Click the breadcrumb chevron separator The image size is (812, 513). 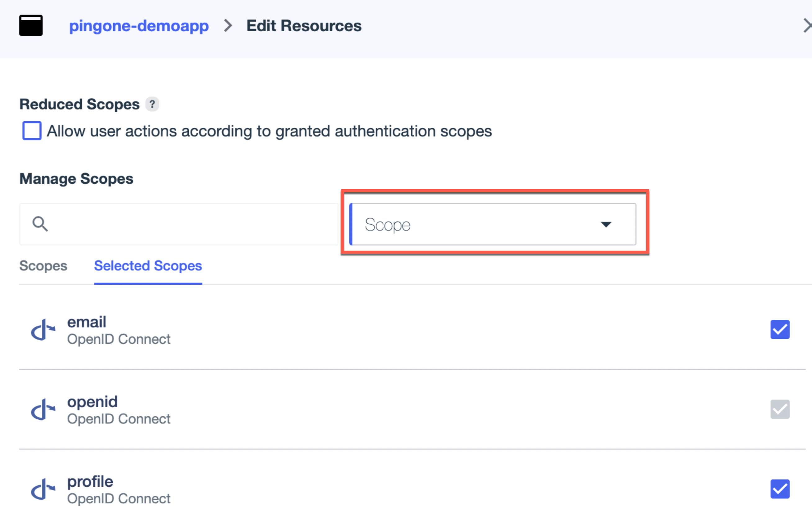[x=228, y=26]
